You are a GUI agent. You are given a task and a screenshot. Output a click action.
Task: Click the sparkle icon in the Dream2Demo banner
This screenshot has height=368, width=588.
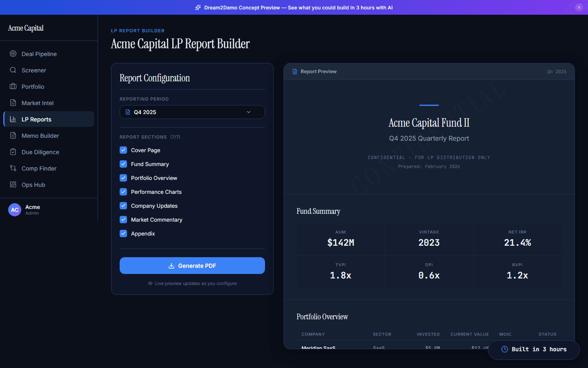198,7
